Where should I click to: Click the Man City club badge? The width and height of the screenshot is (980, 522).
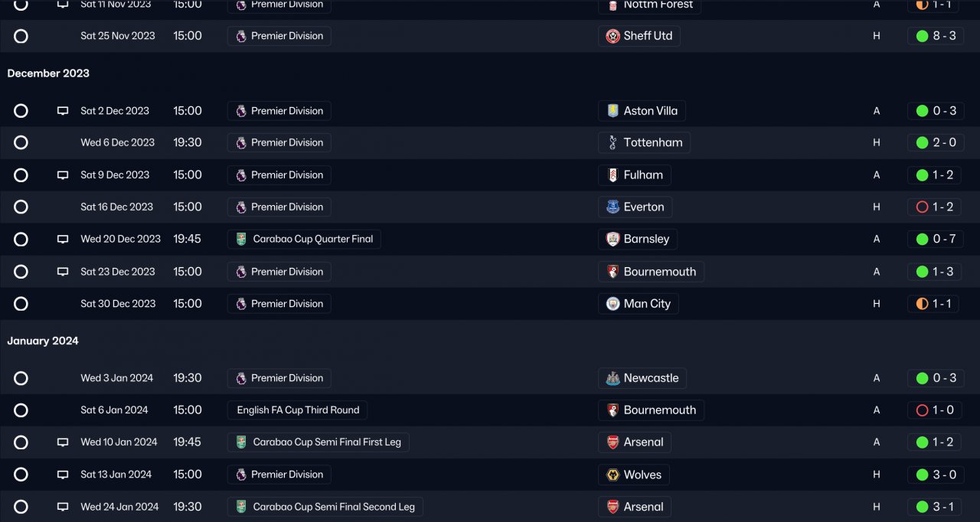(x=612, y=304)
